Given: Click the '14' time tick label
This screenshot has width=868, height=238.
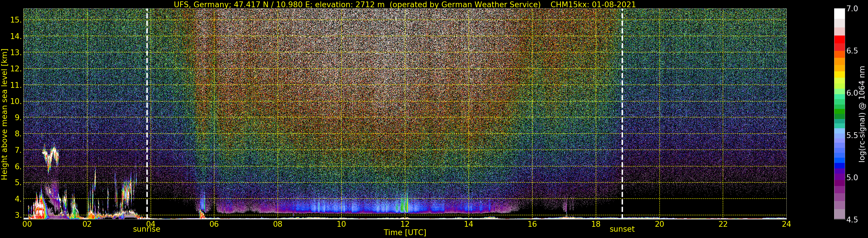Looking at the screenshot, I should [468, 224].
